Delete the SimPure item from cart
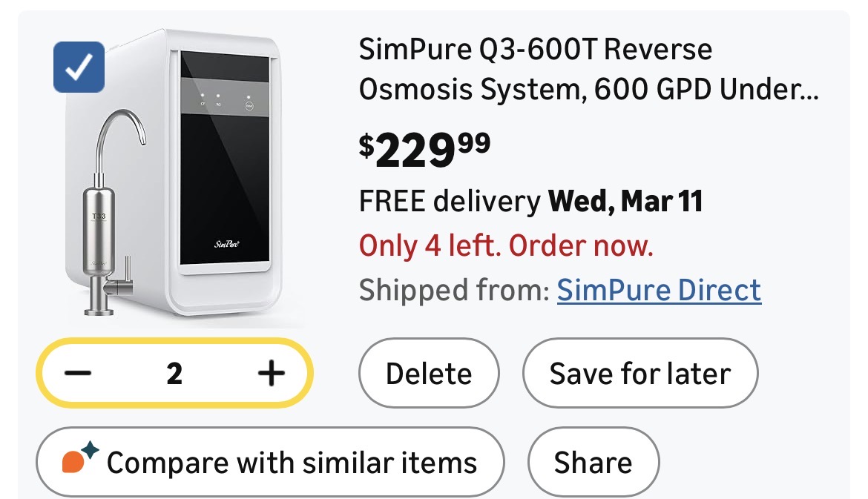This screenshot has width=868, height=499. click(x=428, y=374)
